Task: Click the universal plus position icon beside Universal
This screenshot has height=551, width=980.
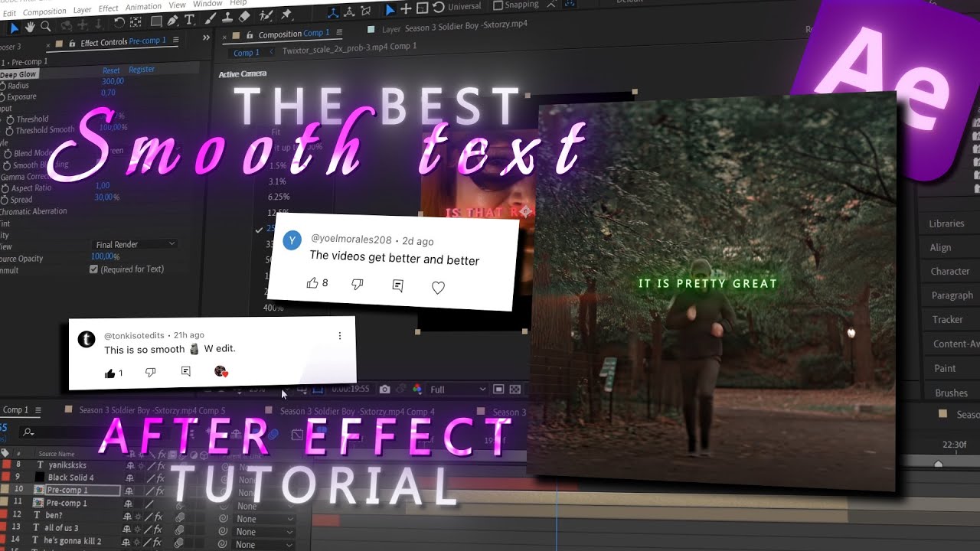Action: [x=406, y=8]
